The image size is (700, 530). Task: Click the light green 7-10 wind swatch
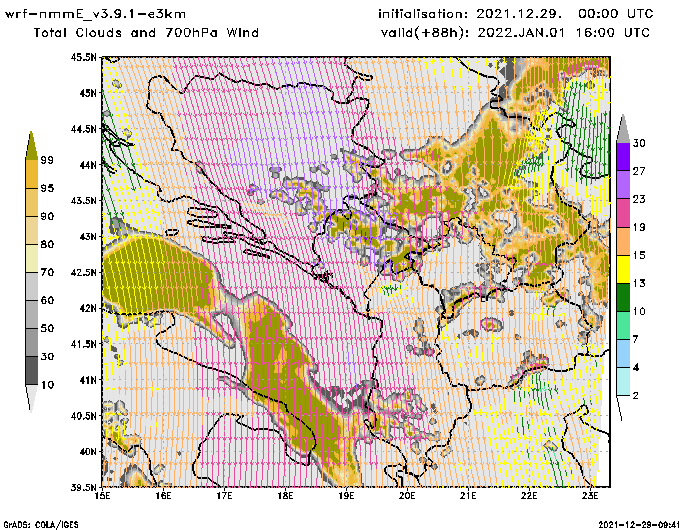pos(623,326)
